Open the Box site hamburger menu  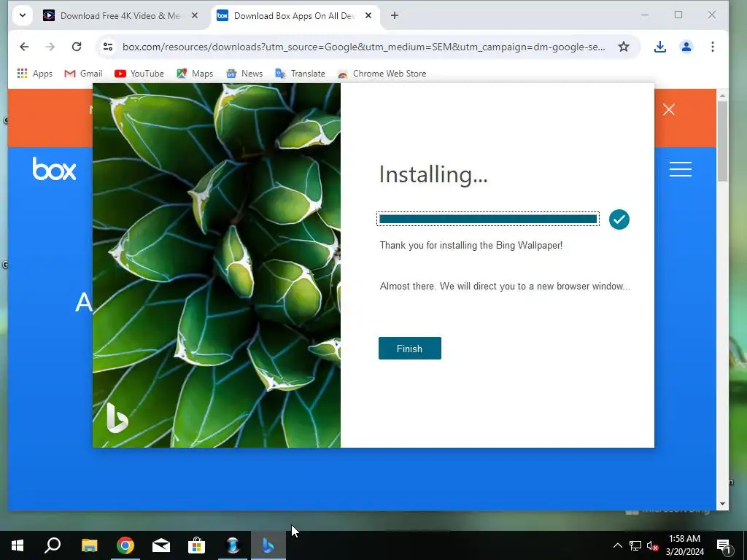point(681,169)
